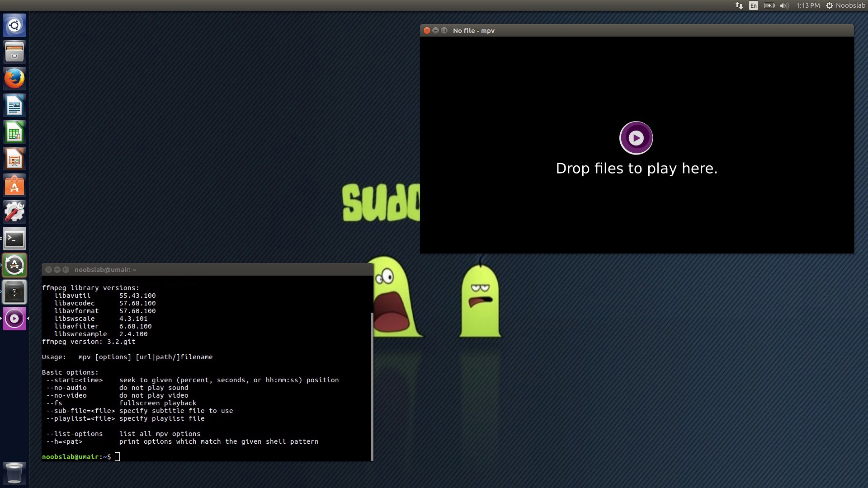Open Noobslab session menu
868x488 pixels.
click(x=845, y=5)
